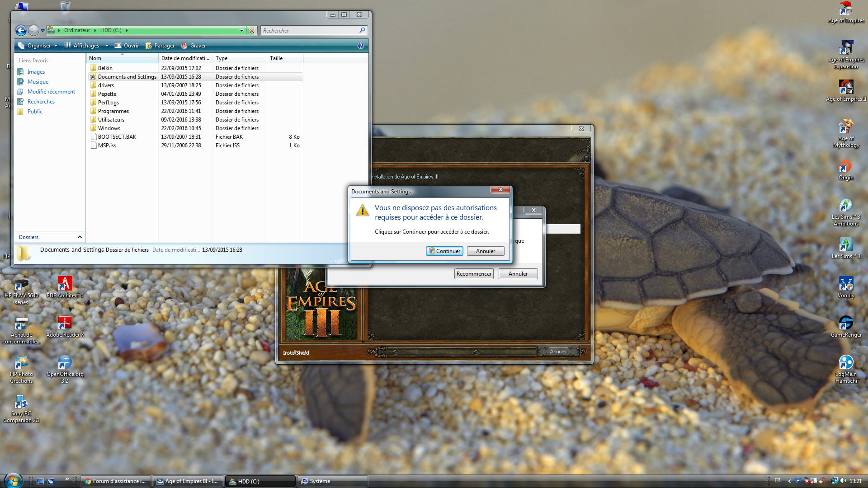Image resolution: width=868 pixels, height=488 pixels.
Task: Open Recherches in the favorite links
Action: pyautogui.click(x=41, y=102)
